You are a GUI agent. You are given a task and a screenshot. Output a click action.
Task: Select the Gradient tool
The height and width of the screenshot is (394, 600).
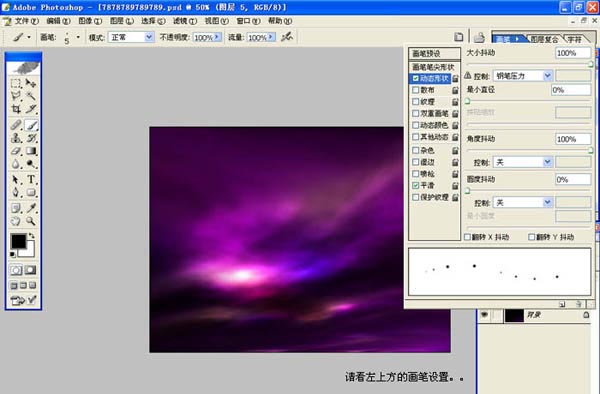[x=31, y=151]
